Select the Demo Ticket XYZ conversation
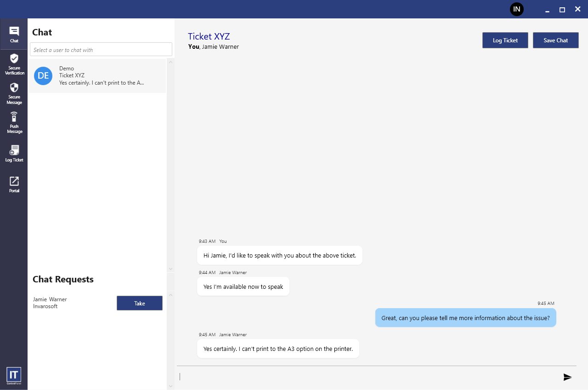 [101, 76]
